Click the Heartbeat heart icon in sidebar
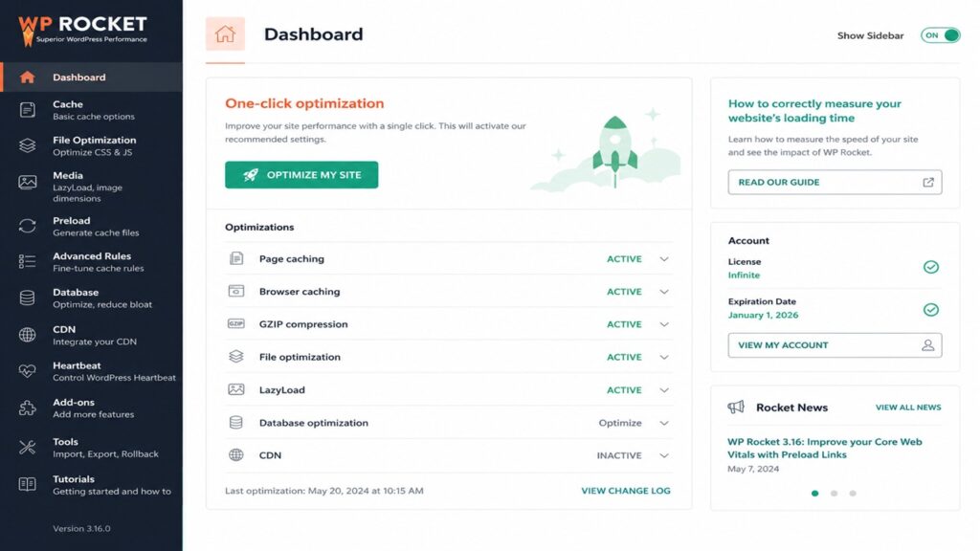 point(27,371)
